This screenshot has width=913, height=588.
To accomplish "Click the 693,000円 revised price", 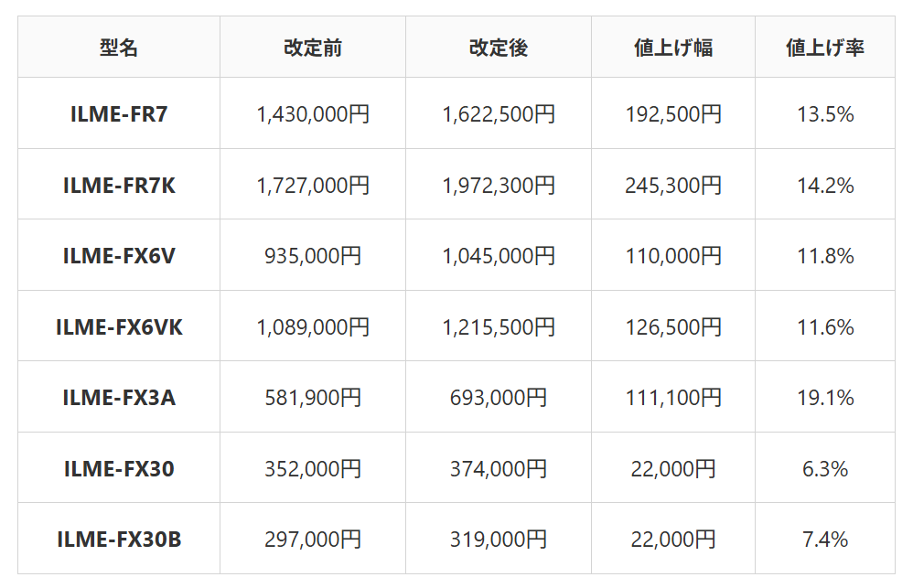I will [499, 397].
